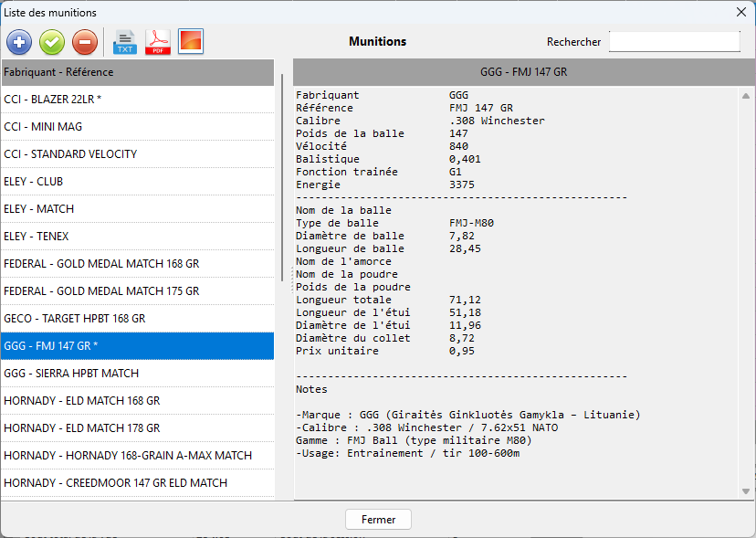
Task: Click the Vélocité value 840
Action: point(458,146)
